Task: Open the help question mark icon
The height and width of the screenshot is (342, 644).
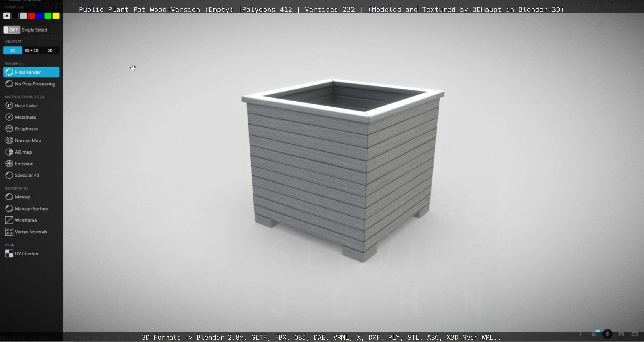Action: [580, 334]
